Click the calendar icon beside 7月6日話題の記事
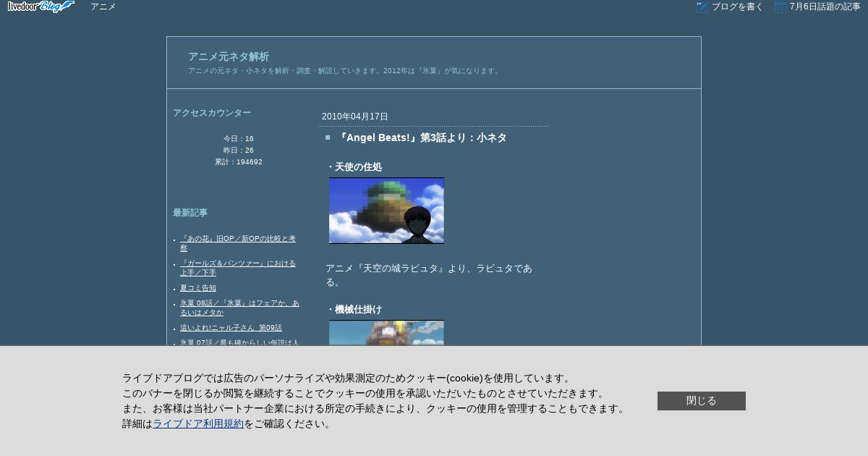The image size is (868, 456). (x=780, y=7)
